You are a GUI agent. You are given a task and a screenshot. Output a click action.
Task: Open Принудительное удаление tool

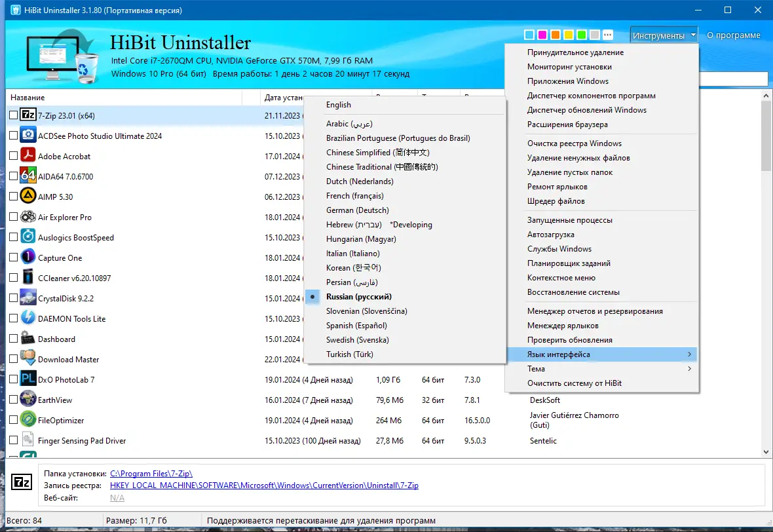tap(602, 52)
